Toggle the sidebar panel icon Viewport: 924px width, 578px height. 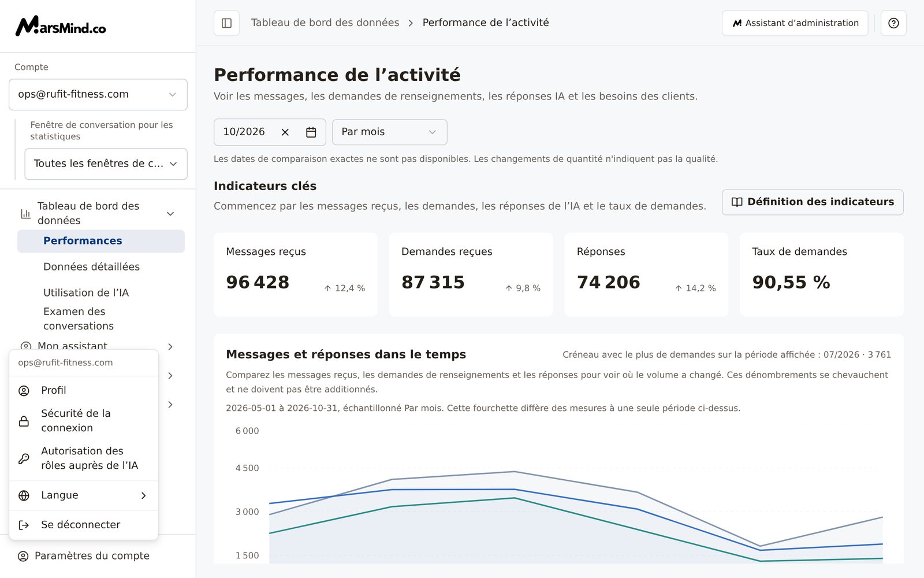click(x=226, y=23)
